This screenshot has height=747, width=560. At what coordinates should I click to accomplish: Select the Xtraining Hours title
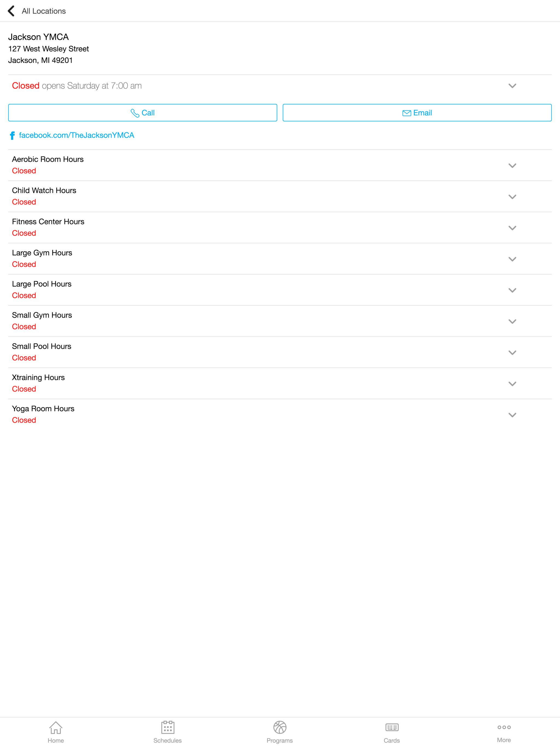click(x=38, y=378)
